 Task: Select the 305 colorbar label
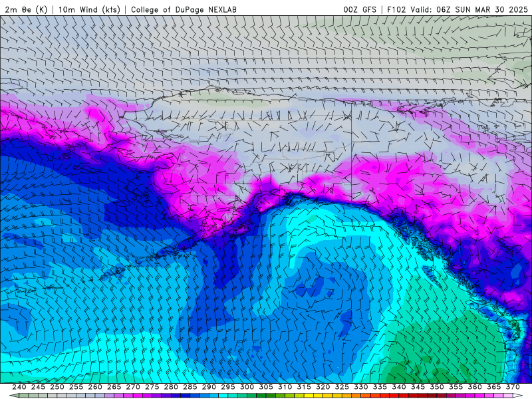(x=266, y=387)
